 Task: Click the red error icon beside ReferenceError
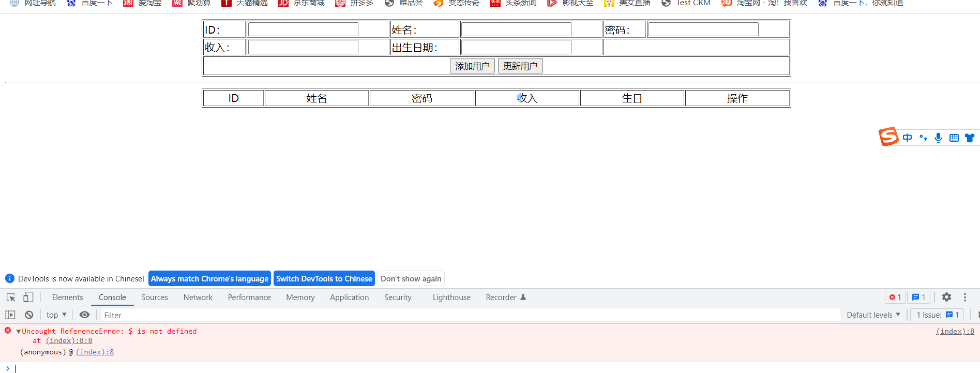(x=8, y=331)
